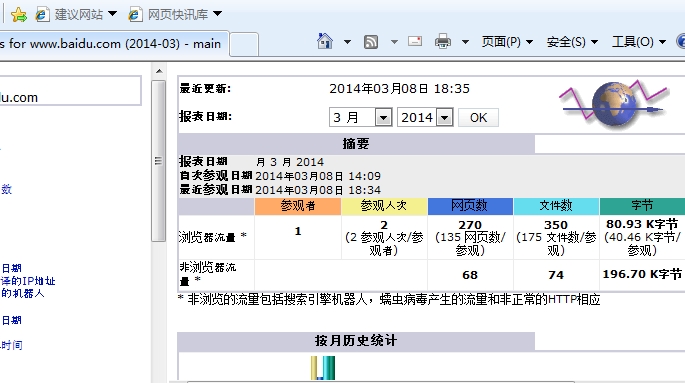Expand the 建议网站 dropdown arrow

coord(112,14)
